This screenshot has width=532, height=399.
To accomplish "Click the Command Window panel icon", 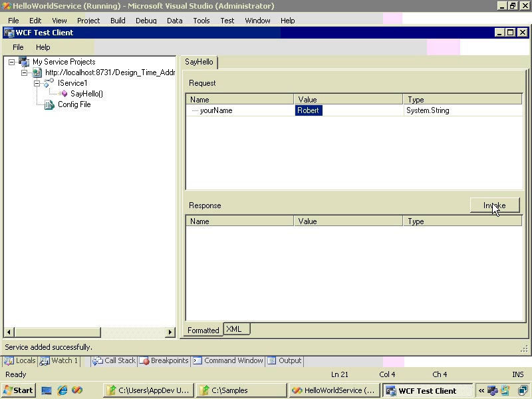I will pos(198,360).
